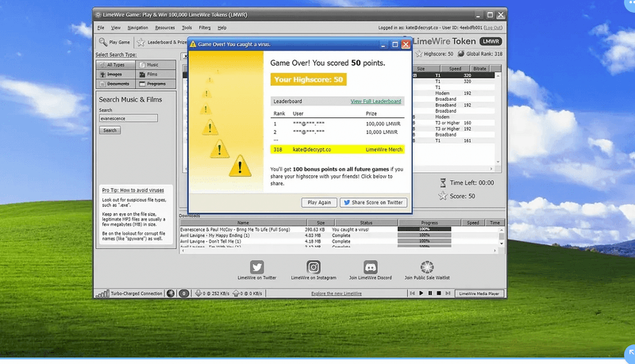
Task: Click Pro Tip: How to avoid viruses link
Action: point(133,190)
